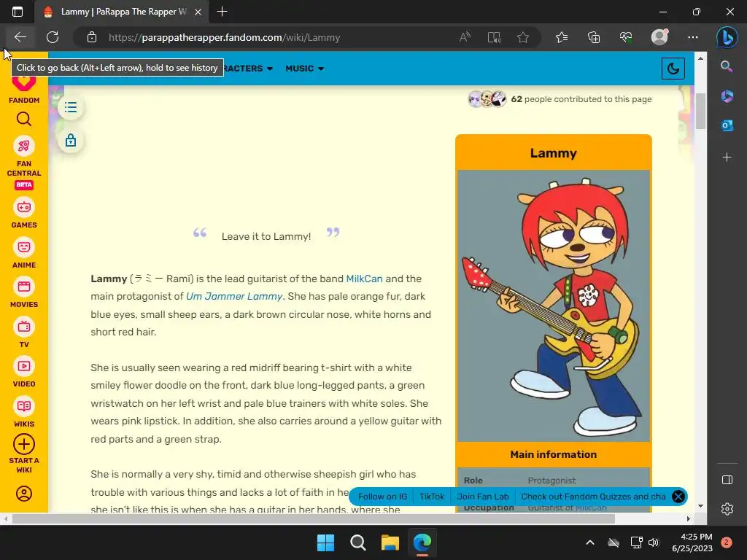Open the browser profile avatar
The image size is (747, 560).
point(659,37)
